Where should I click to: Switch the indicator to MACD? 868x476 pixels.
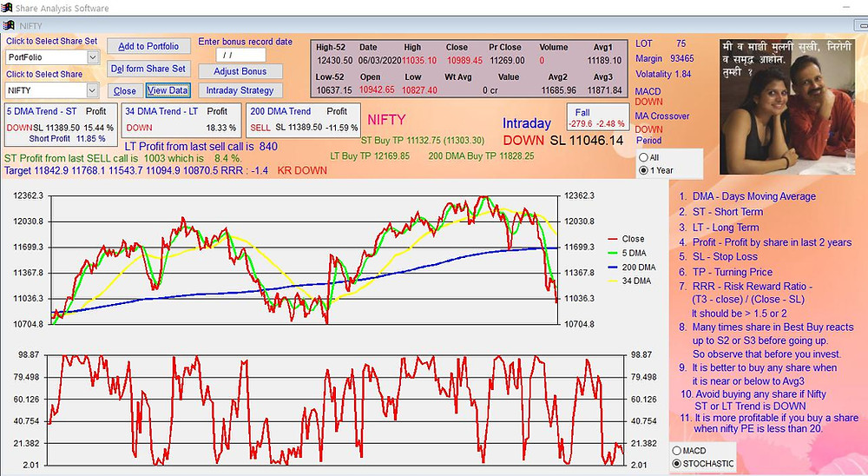point(676,451)
